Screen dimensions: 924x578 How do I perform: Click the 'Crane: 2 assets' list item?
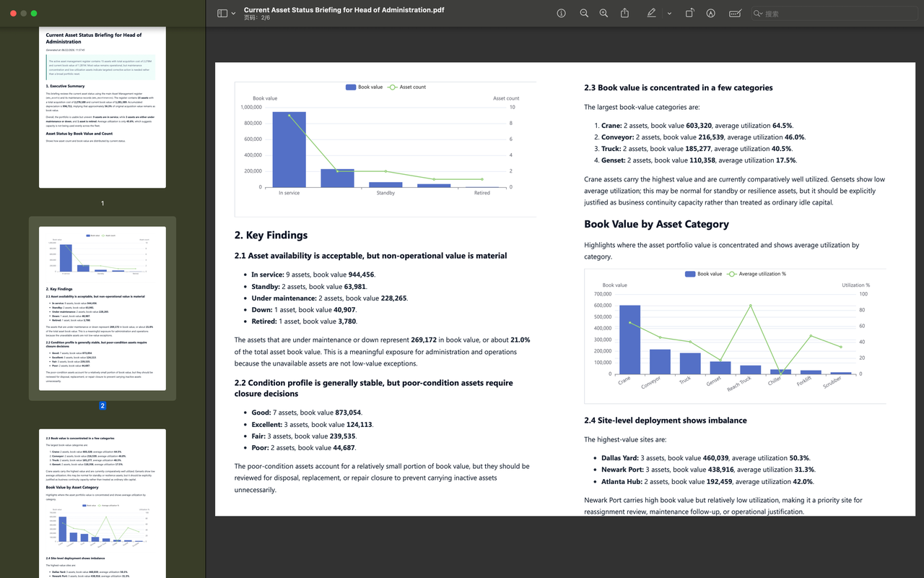[697, 126]
